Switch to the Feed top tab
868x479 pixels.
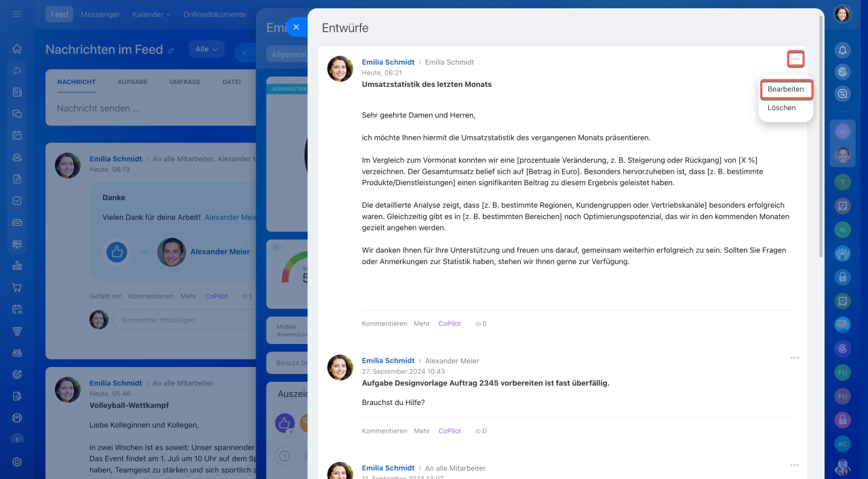coord(60,14)
